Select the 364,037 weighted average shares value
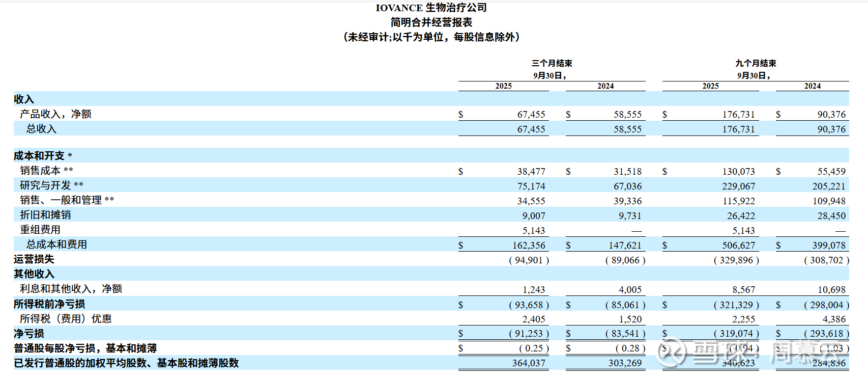 click(x=529, y=363)
